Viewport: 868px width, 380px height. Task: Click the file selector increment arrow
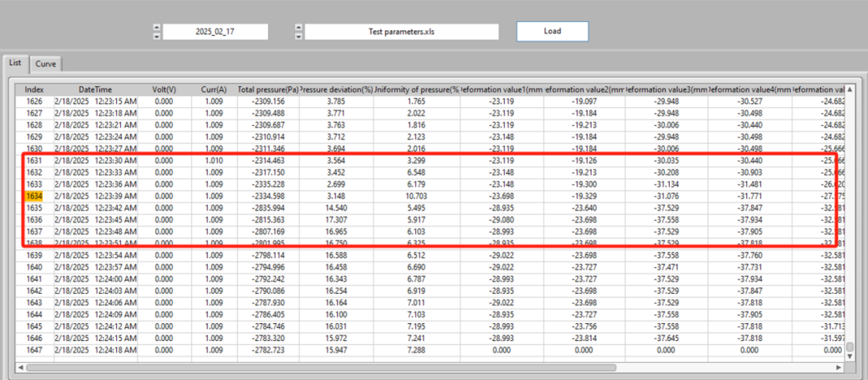(x=298, y=28)
